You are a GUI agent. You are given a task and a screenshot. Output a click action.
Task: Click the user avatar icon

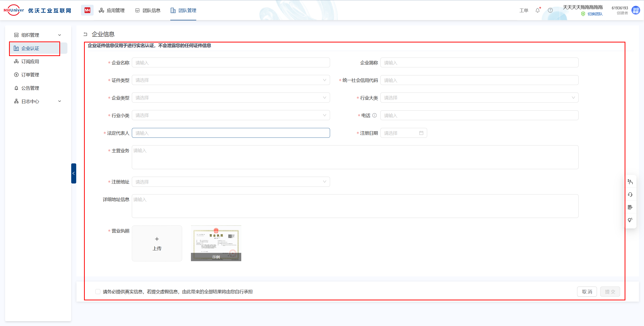(x=636, y=10)
